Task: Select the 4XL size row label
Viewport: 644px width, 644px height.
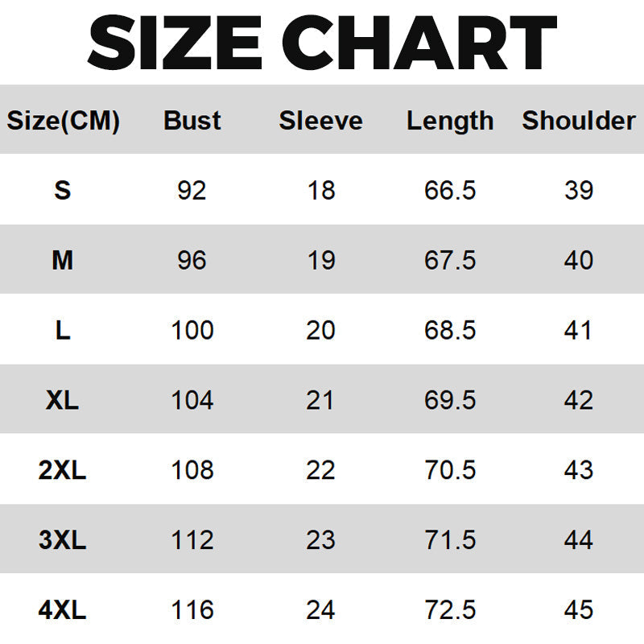Action: (x=63, y=609)
